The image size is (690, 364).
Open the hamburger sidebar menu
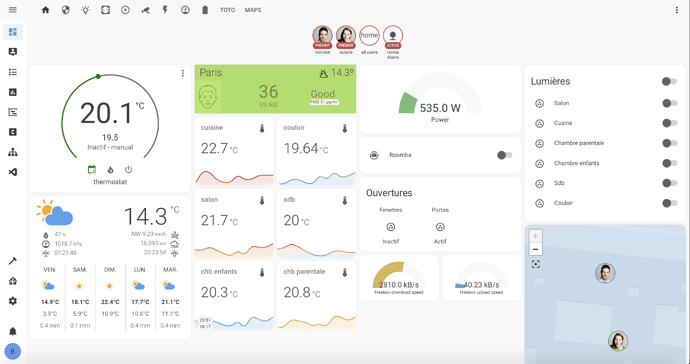tap(13, 10)
